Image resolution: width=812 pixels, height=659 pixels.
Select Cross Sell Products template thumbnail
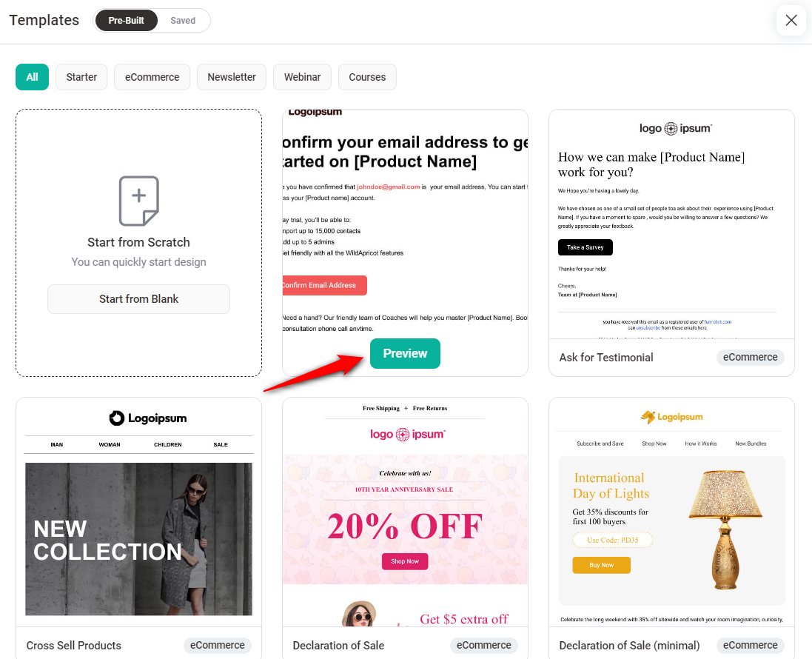click(138, 512)
